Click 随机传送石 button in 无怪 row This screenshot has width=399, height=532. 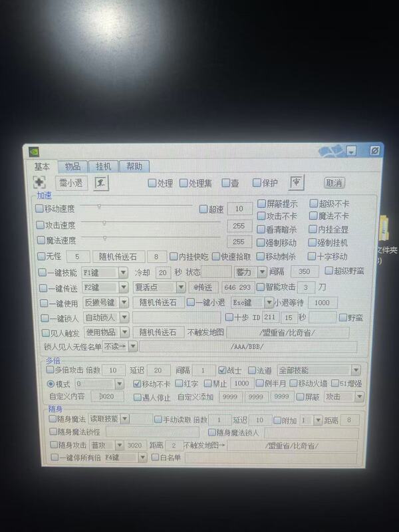(118, 257)
